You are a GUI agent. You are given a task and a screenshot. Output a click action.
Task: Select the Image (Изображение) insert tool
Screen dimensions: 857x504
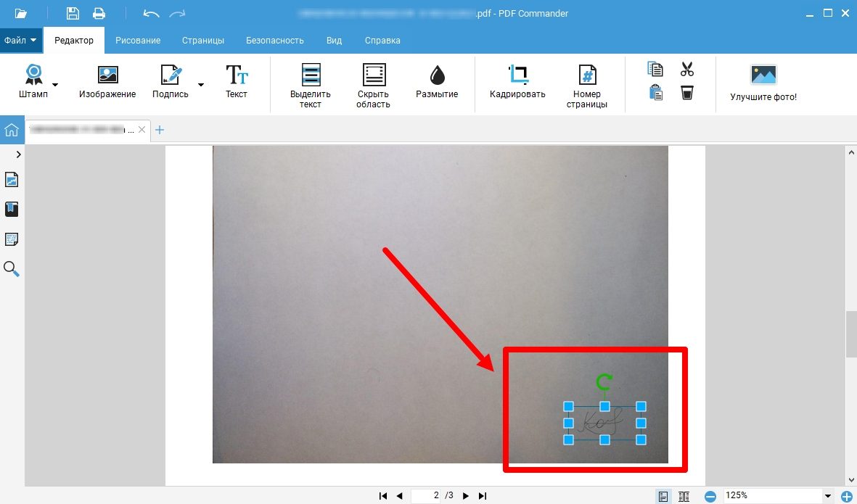coord(107,75)
